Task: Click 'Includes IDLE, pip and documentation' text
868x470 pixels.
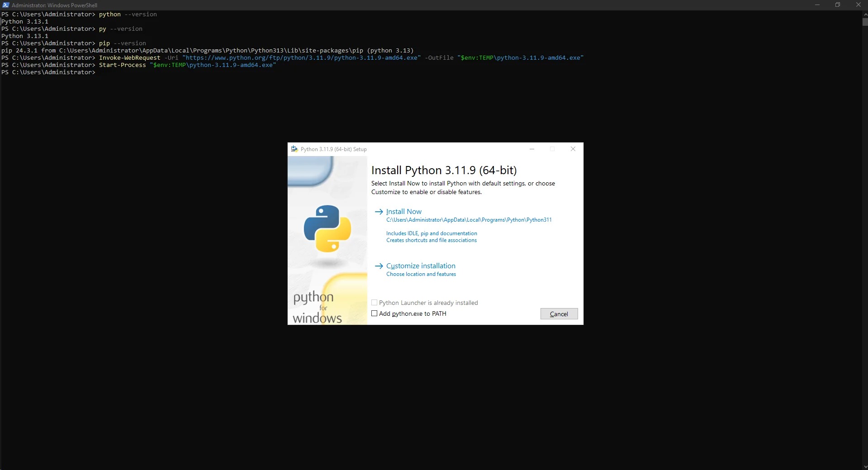Action: [x=432, y=233]
